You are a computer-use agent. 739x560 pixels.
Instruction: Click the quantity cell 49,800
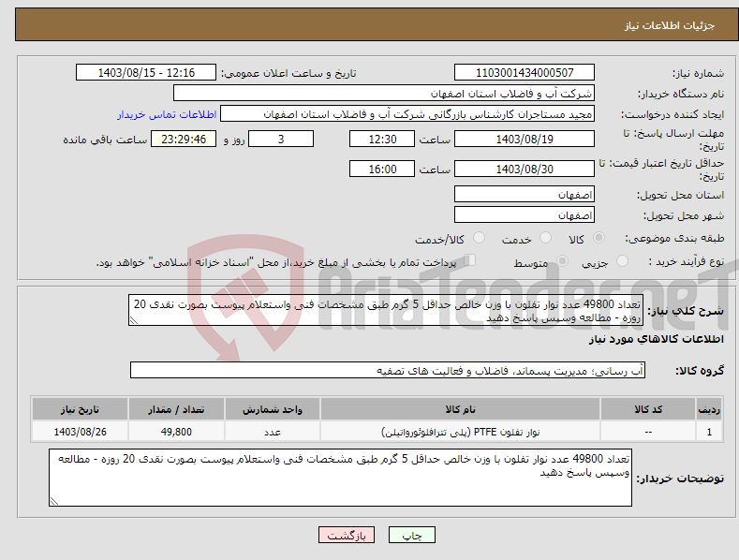[176, 432]
